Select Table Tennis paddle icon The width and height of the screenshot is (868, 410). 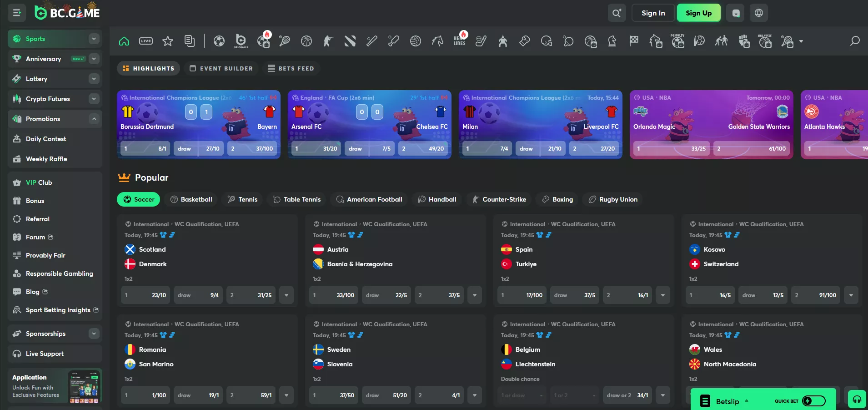pos(568,41)
